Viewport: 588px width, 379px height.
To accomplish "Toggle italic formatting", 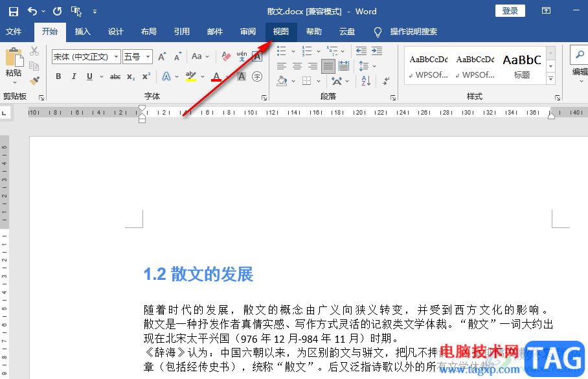I will click(x=74, y=76).
